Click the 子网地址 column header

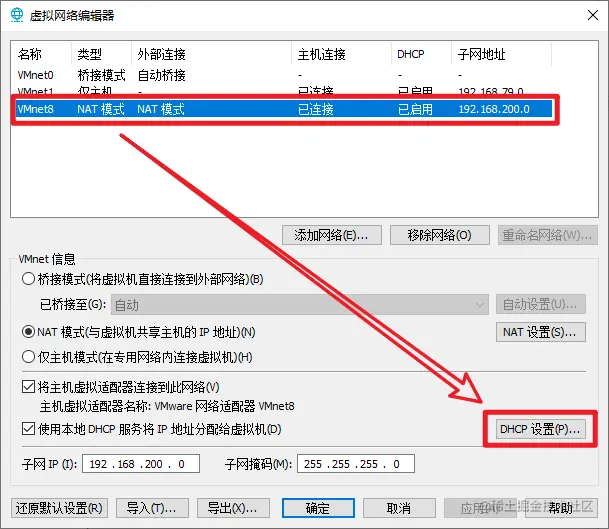[502, 54]
